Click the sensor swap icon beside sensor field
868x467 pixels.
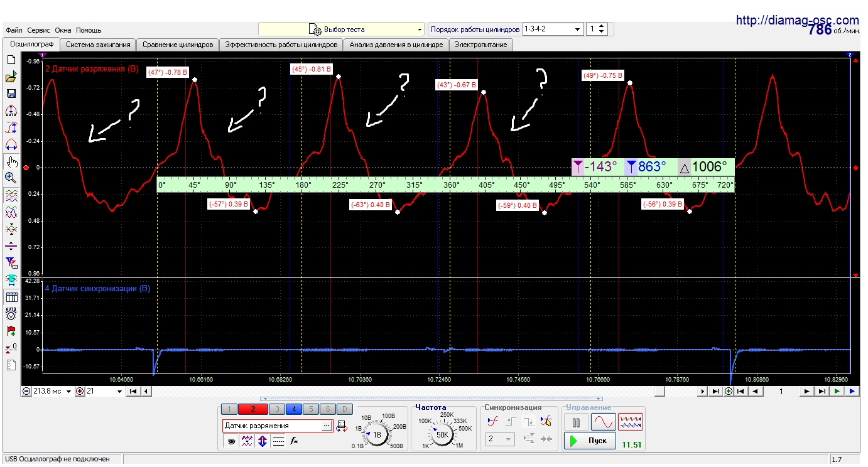point(341,426)
